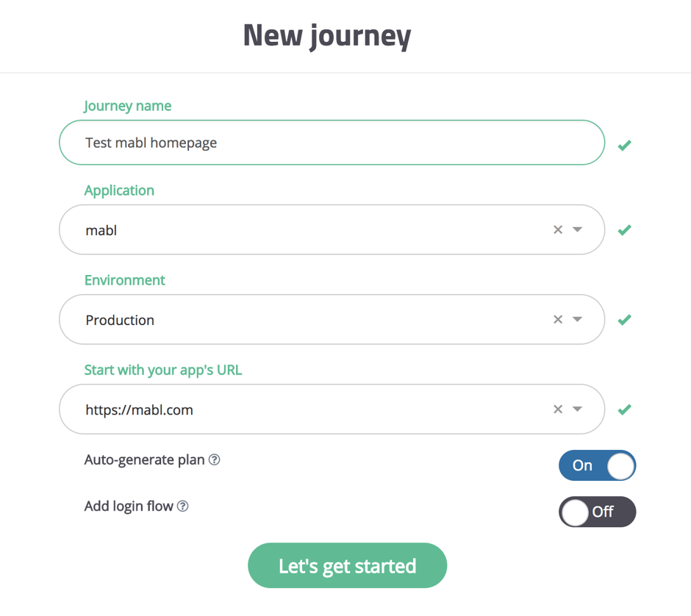The width and height of the screenshot is (691, 616).
Task: Clear the Application field using the × icon
Action: coord(558,229)
